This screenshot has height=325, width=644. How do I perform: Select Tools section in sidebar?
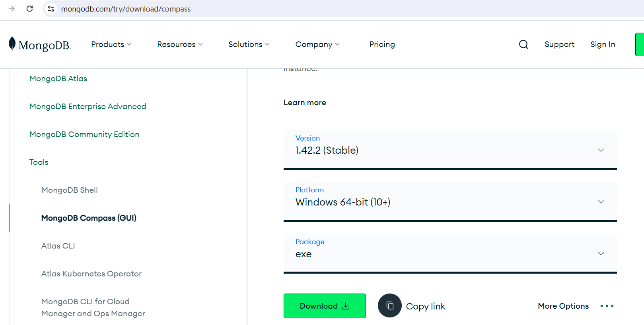[39, 162]
